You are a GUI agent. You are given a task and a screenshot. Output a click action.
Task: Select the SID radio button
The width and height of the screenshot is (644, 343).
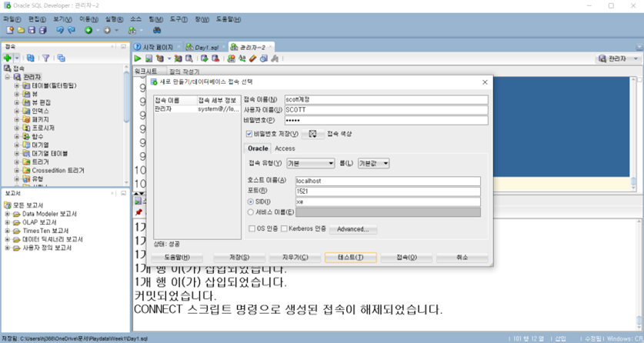point(251,201)
